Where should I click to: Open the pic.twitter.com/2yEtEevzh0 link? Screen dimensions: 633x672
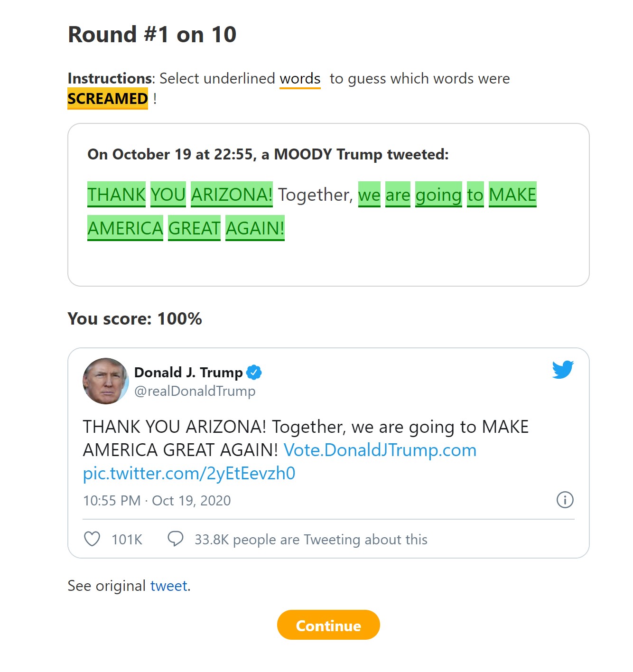[x=189, y=473]
